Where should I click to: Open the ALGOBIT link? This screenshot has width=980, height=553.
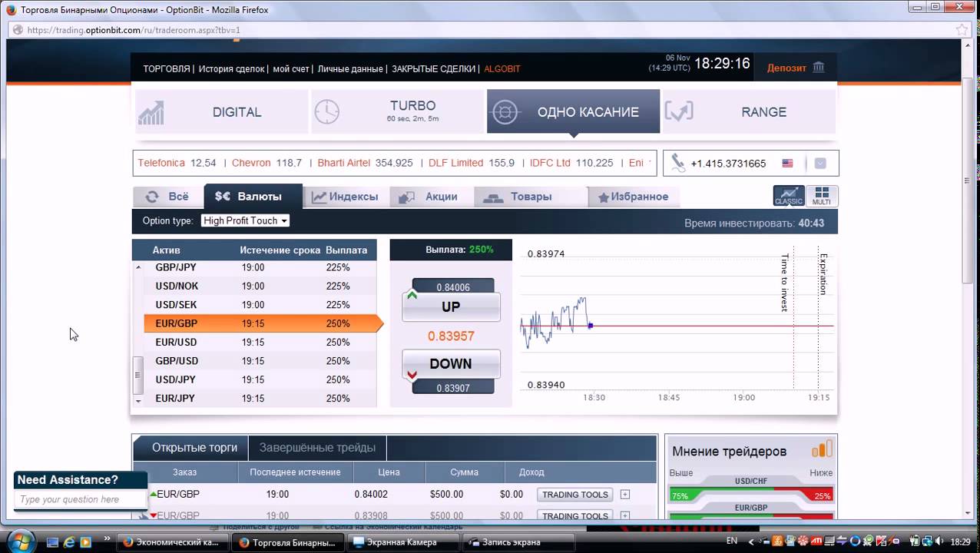[502, 69]
